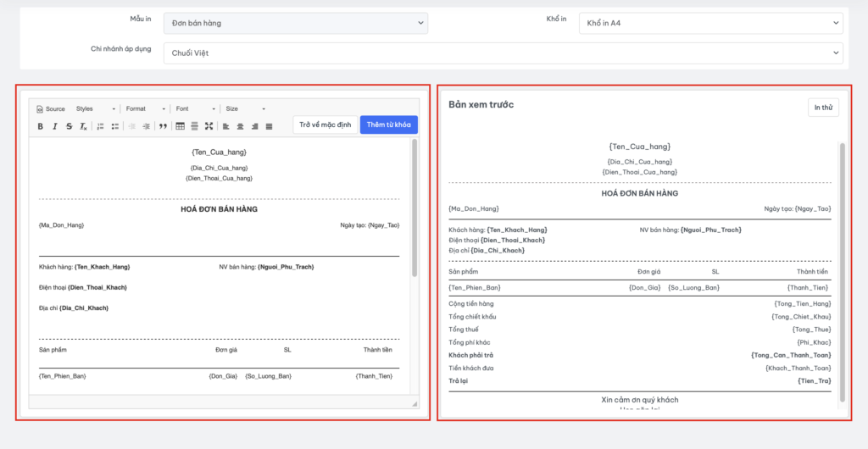
Task: Click the Thêm từ khóa button
Action: click(388, 125)
